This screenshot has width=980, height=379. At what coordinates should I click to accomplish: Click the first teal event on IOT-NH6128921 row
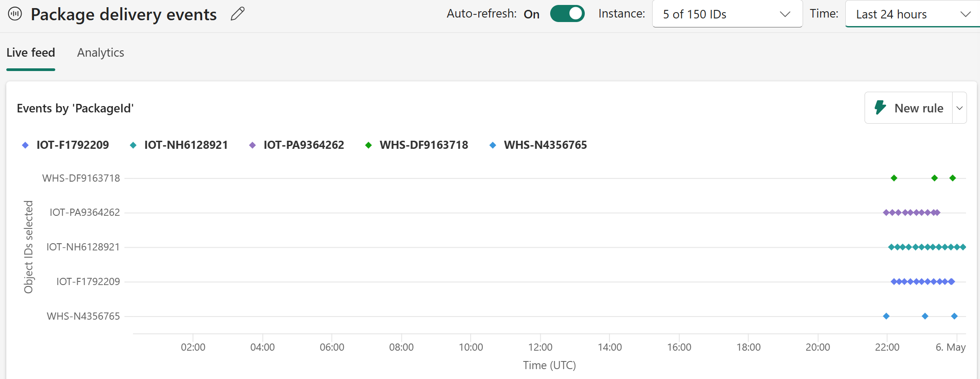tap(891, 247)
